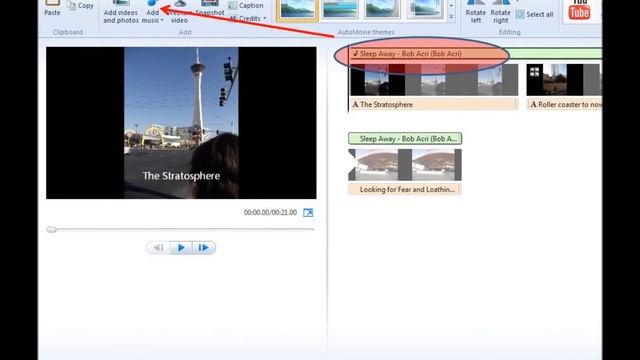The width and height of the screenshot is (640, 360).
Task: Publish the movie to YouTube
Action: 579,10
